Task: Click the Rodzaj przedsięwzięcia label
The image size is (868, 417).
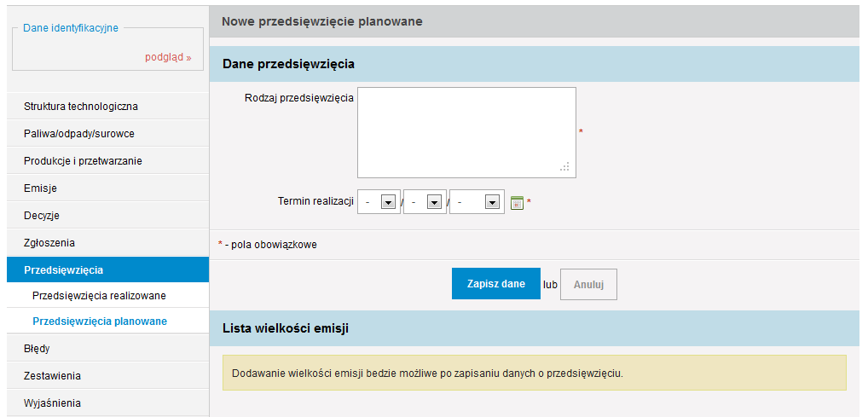Action: [299, 98]
